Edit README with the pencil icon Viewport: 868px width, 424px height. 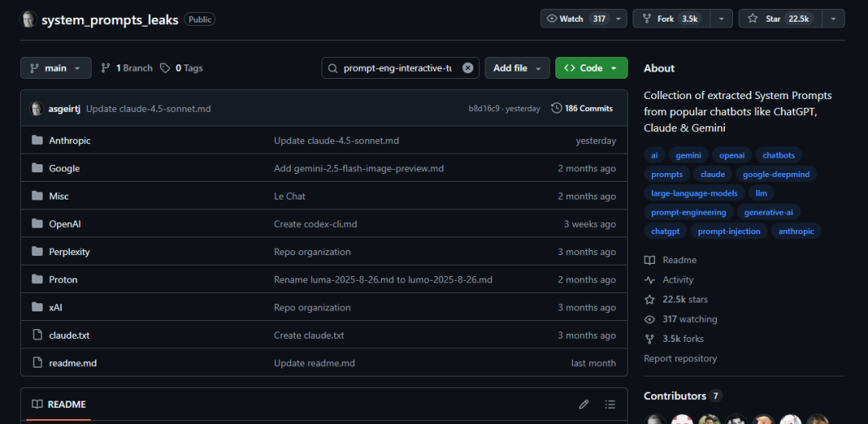[583, 404]
